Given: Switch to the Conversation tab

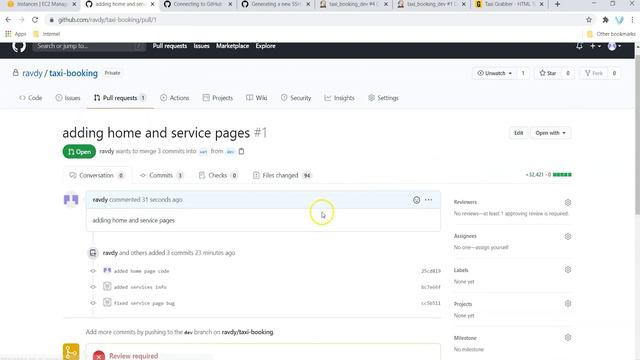Looking at the screenshot, I should point(97,176).
